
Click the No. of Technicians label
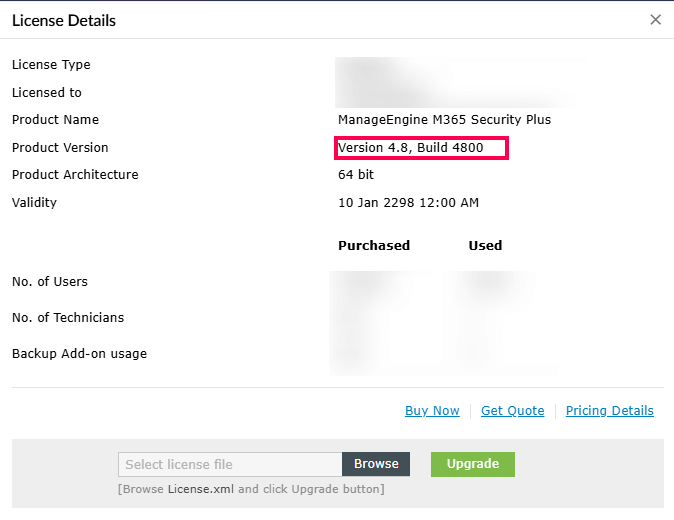(68, 318)
